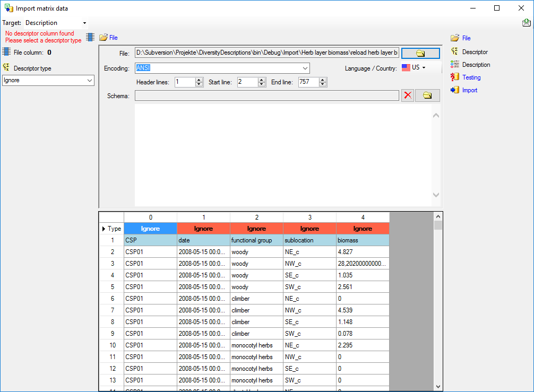The image size is (534, 392).
Task: Select row header 7 in the table
Action: [x=111, y=310]
